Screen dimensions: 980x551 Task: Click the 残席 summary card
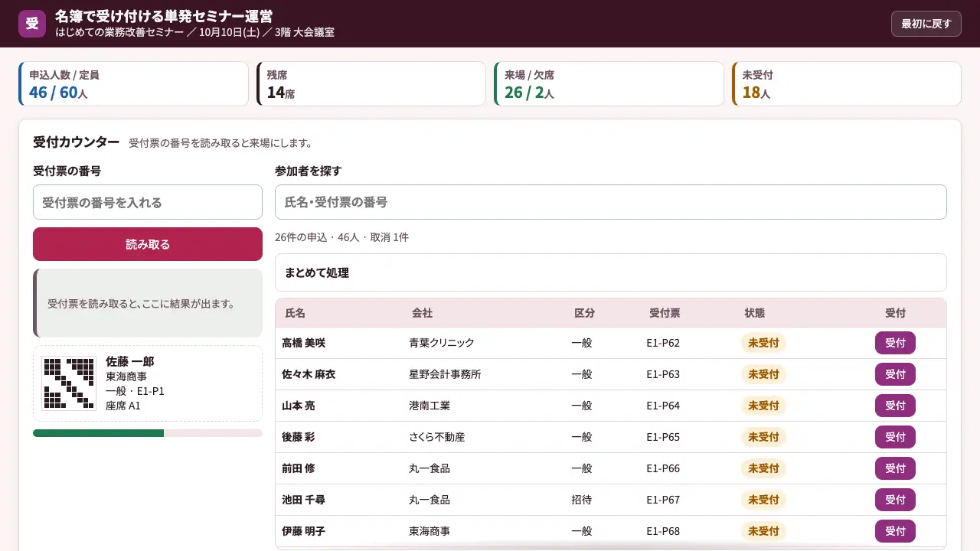[x=371, y=83]
